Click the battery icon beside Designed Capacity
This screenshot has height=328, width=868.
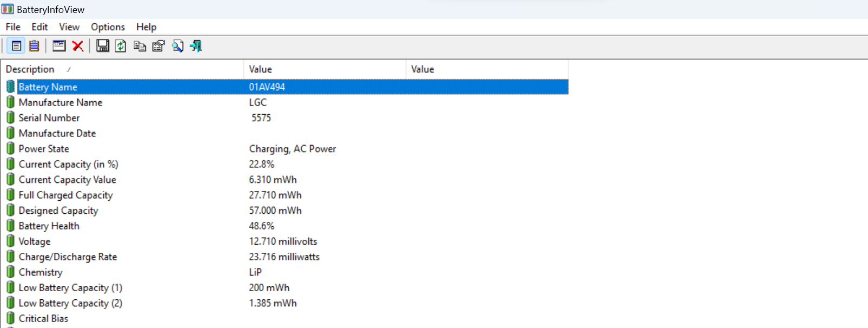(x=10, y=210)
